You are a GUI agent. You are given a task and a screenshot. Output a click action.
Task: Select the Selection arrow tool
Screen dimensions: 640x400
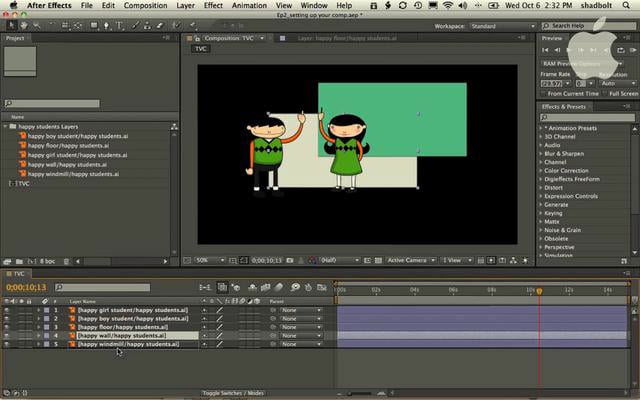(11, 25)
